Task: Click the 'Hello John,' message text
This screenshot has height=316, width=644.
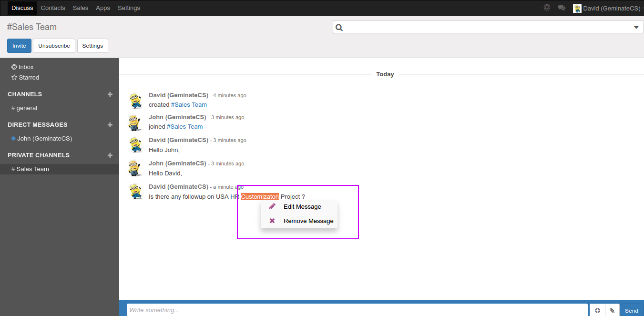Action: [x=164, y=150]
